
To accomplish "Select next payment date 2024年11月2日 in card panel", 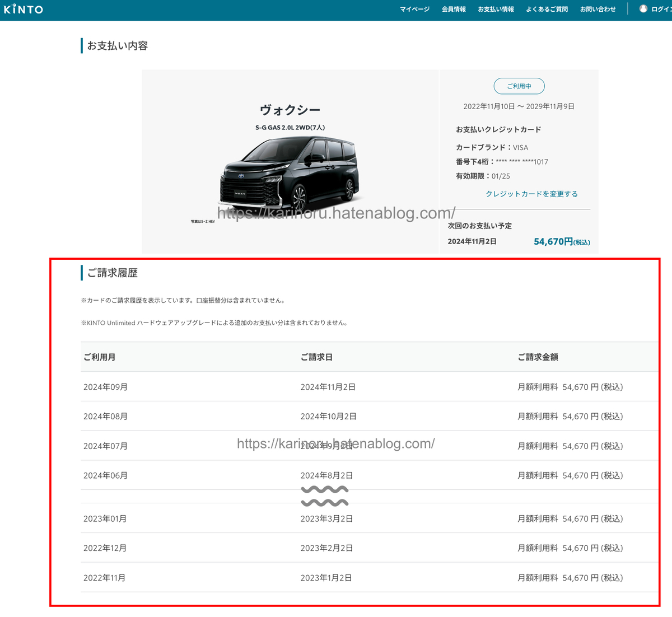I will 472,241.
